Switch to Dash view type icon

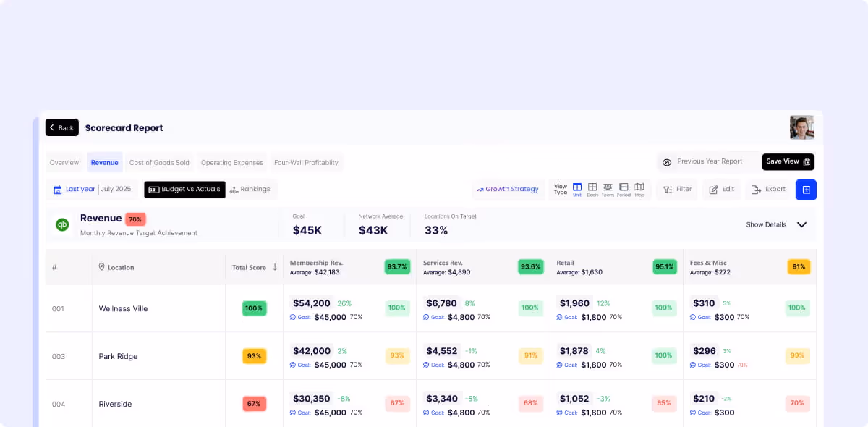592,189
